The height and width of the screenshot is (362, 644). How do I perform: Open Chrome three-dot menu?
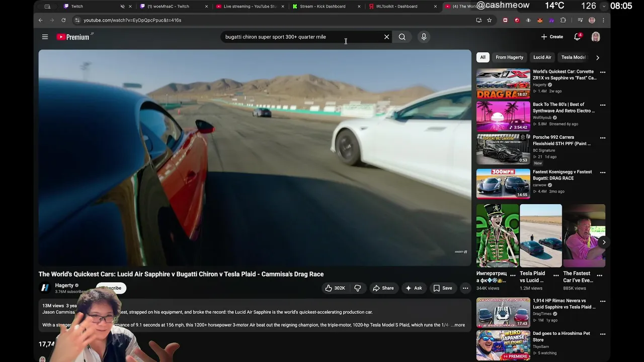(603, 20)
